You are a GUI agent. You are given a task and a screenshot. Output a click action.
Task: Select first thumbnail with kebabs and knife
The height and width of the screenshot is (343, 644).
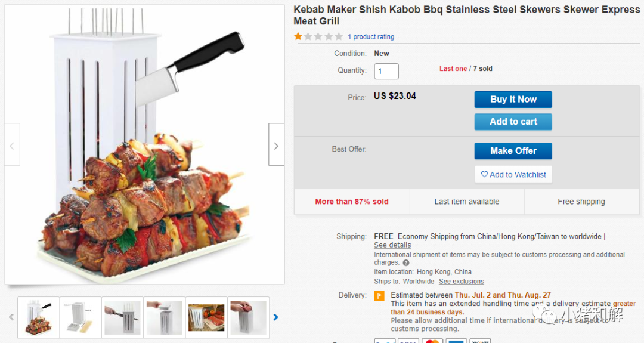pyautogui.click(x=39, y=318)
